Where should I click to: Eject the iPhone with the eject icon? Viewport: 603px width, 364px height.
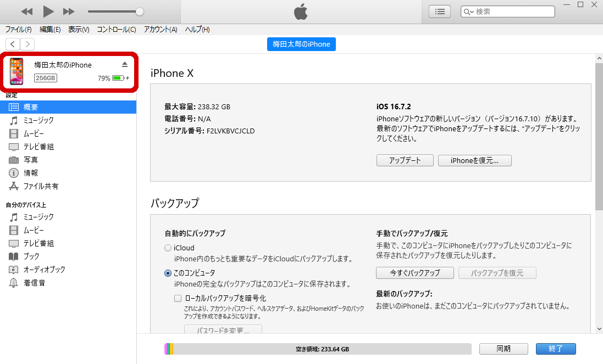[x=125, y=64]
